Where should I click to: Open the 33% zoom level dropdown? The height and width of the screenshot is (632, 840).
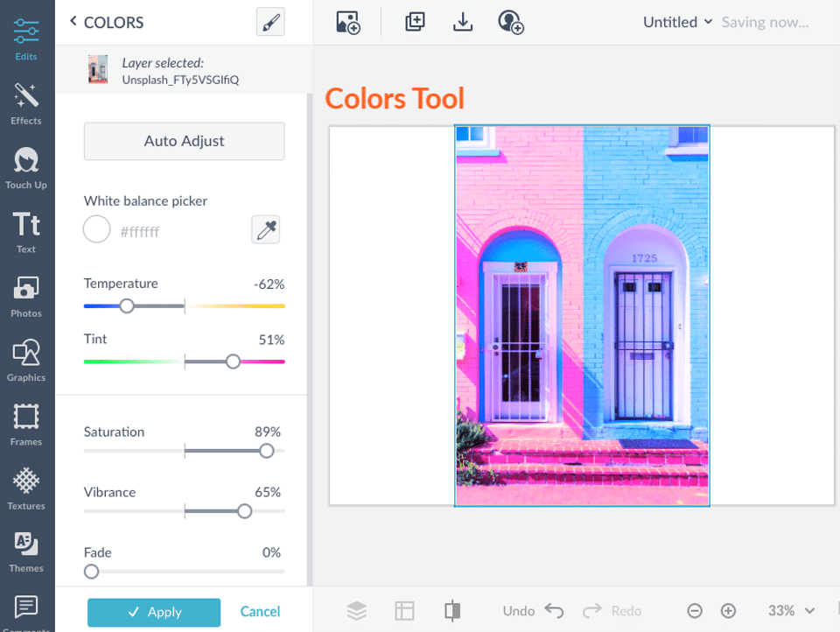791,611
